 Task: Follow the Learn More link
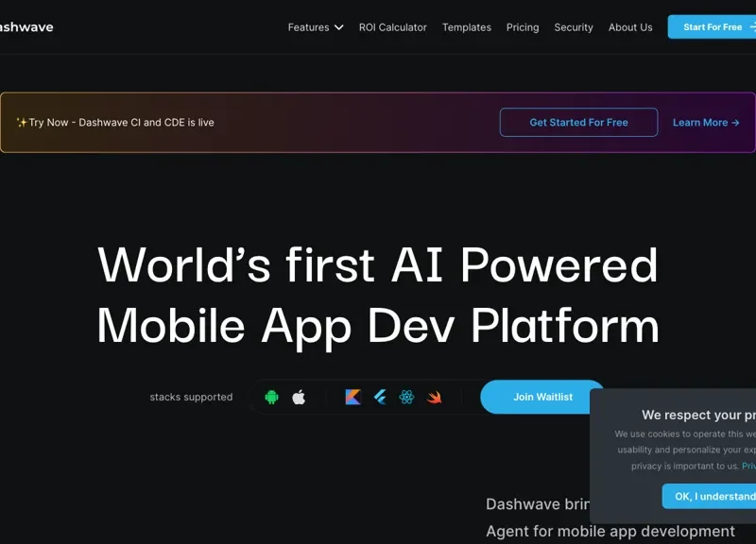[x=706, y=123]
